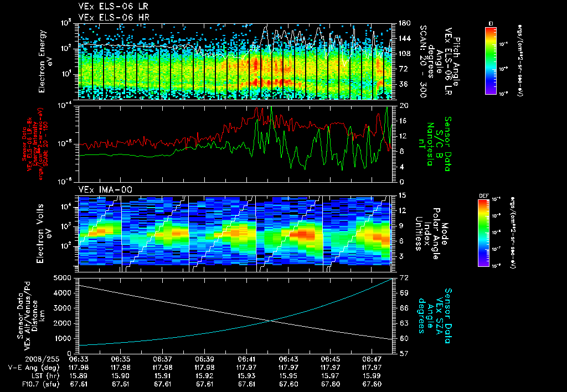This screenshot has height=392, width=567.
Task: Click the LST value '15.92'
Action: click(x=204, y=376)
